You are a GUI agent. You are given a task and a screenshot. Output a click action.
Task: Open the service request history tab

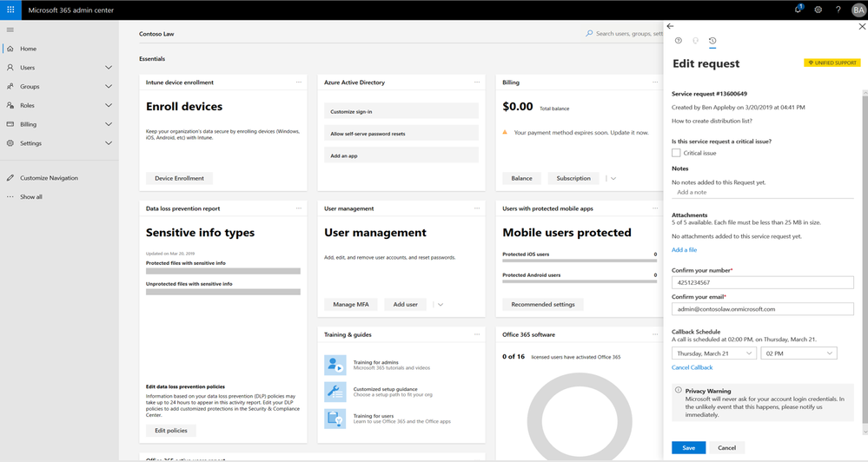(x=712, y=41)
